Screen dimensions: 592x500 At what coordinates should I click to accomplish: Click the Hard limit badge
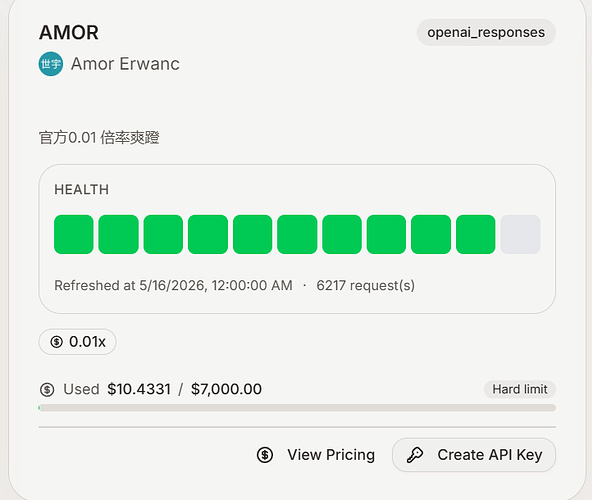[x=520, y=389]
